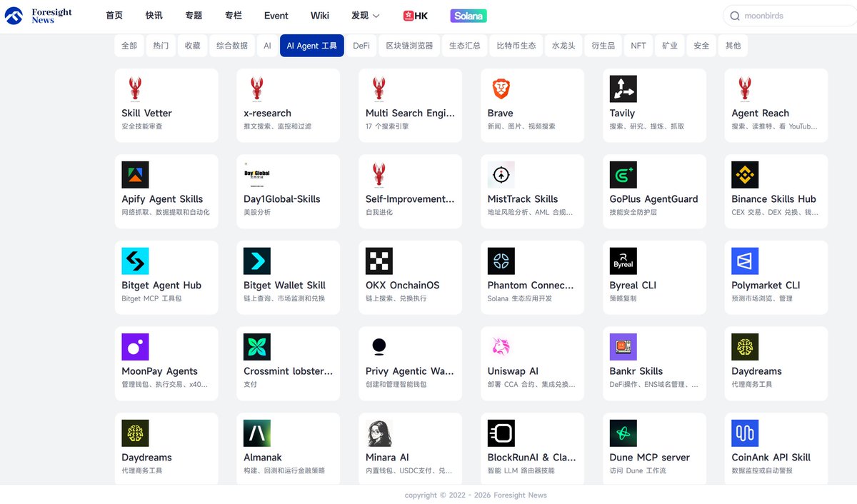The height and width of the screenshot is (504, 857).
Task: Select the 区块链浏览器 category tab
Action: (409, 46)
